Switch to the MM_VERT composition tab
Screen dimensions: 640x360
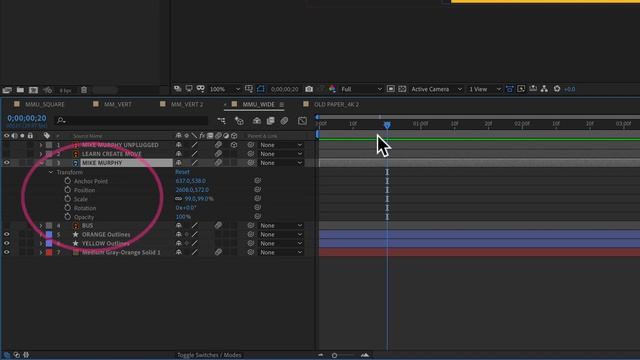118,104
